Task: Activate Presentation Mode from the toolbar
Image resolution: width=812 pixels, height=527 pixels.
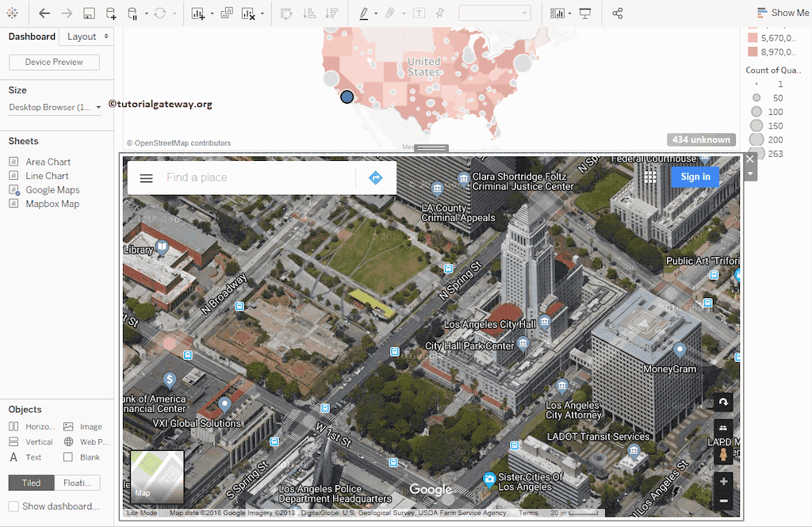Action: (x=584, y=13)
